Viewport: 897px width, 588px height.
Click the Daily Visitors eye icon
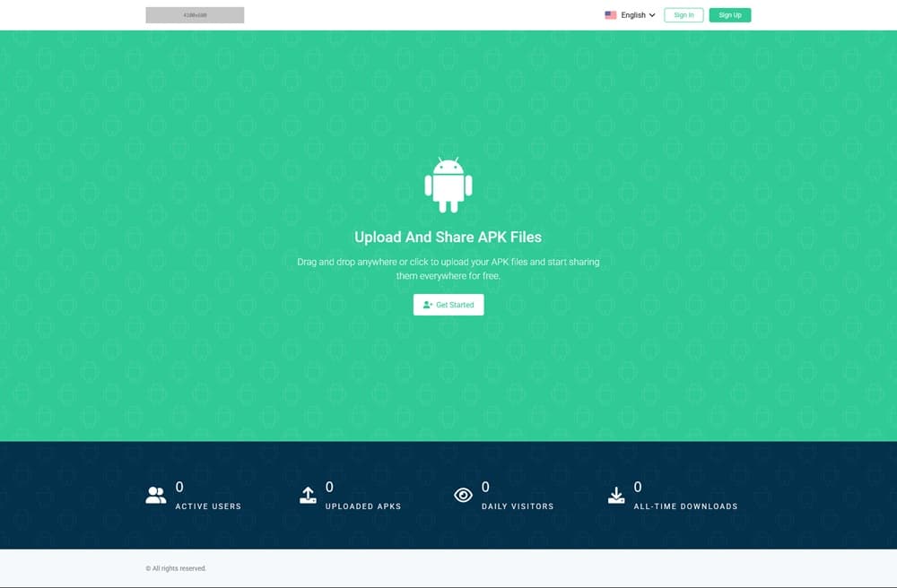pos(463,495)
